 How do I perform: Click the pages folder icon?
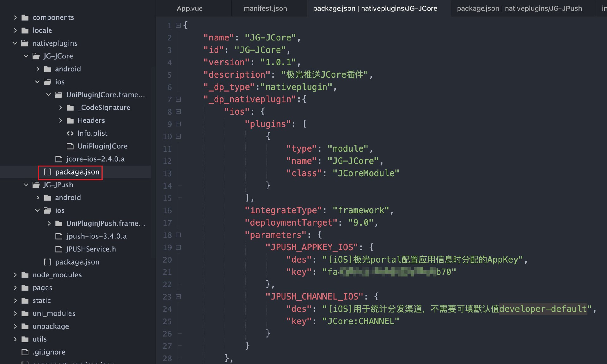[x=25, y=288]
